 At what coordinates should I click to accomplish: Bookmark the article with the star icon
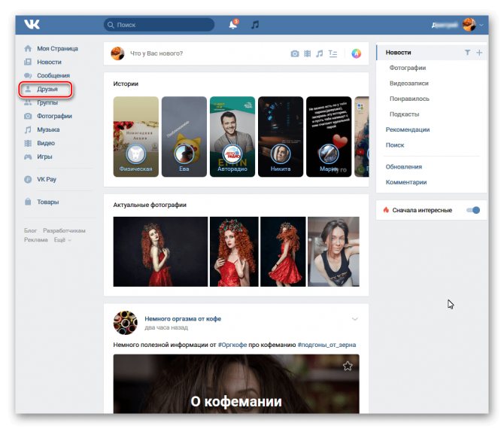tap(348, 366)
